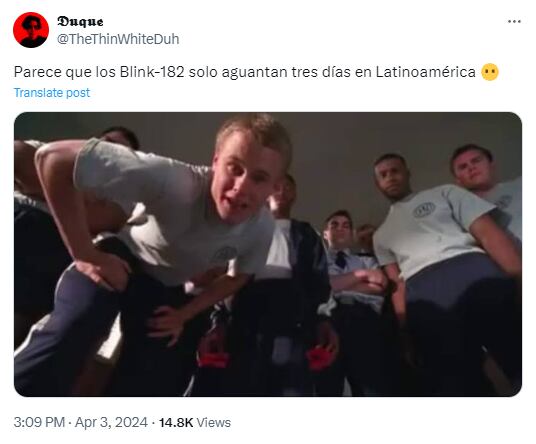The height and width of the screenshot is (444, 536).
Task: Click the word Latinoamérica in the post
Action: 426,72
